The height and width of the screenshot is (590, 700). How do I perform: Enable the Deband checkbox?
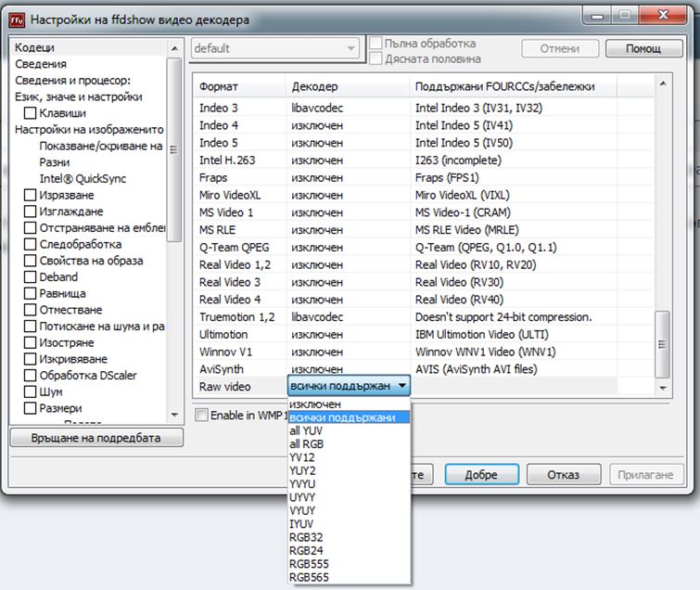point(30,277)
